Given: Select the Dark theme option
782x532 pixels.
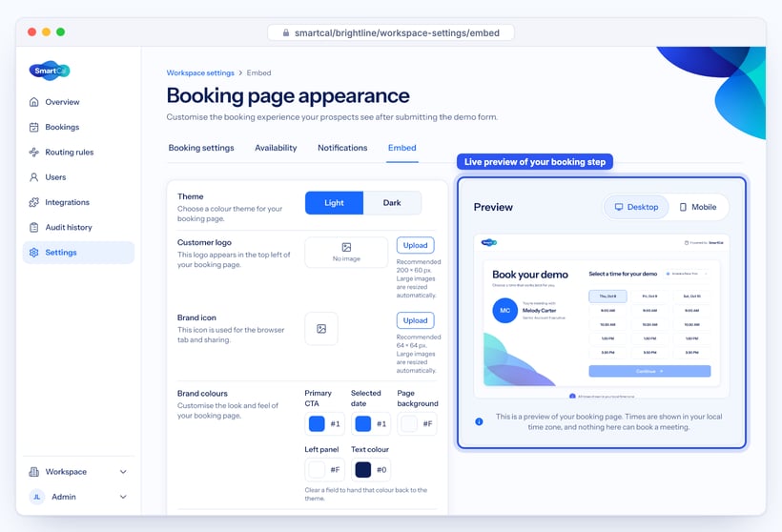Looking at the screenshot, I should [392, 203].
